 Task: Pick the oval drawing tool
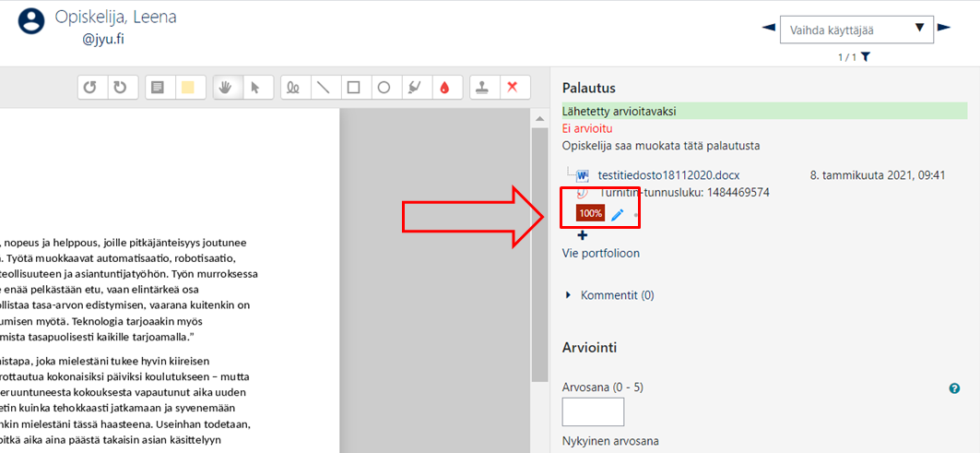point(384,88)
